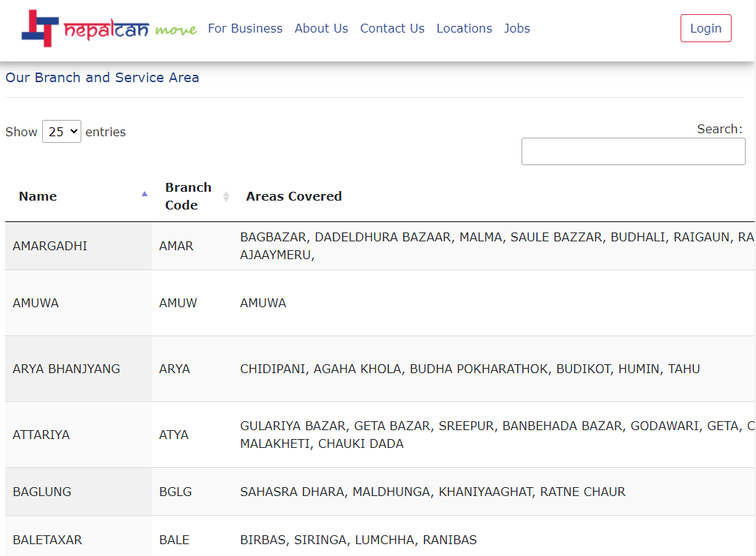Image resolution: width=756 pixels, height=556 pixels.
Task: Open the Show entries dropdown
Action: (61, 132)
